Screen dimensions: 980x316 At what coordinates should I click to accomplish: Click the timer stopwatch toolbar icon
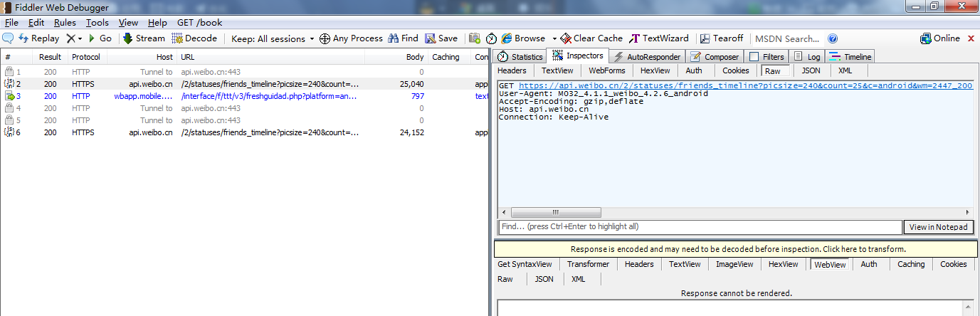tap(491, 38)
